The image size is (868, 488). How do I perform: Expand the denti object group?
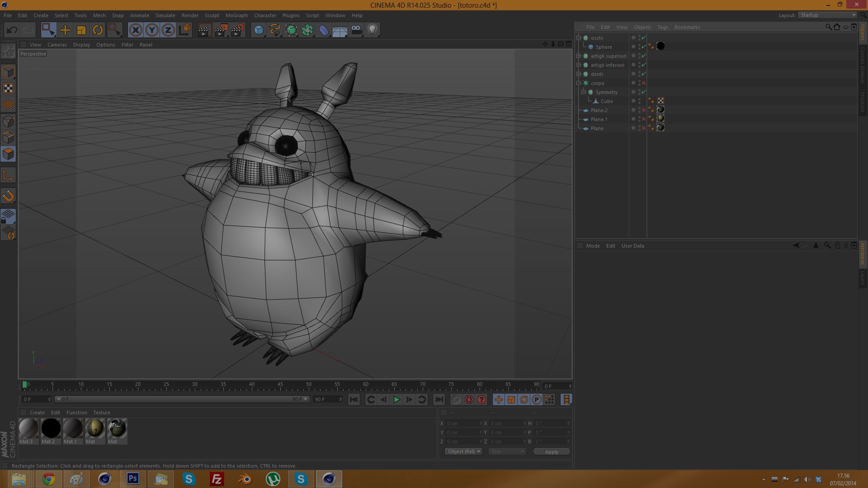coord(579,74)
